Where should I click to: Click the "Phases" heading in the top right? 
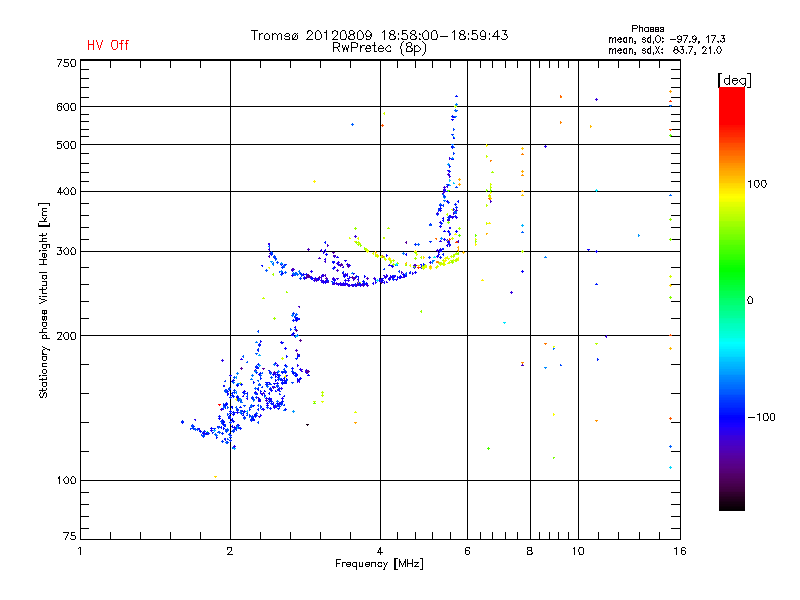pyautogui.click(x=648, y=29)
